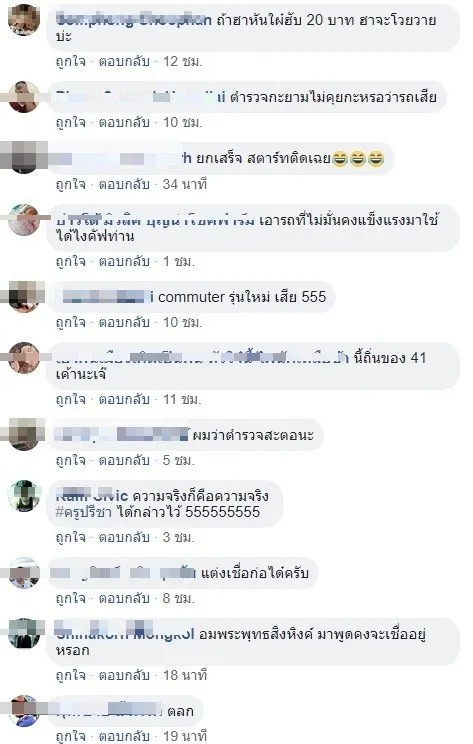Like the อมพระพุทธสิงหิงค์ comment
The image size is (473, 744).
point(70,675)
